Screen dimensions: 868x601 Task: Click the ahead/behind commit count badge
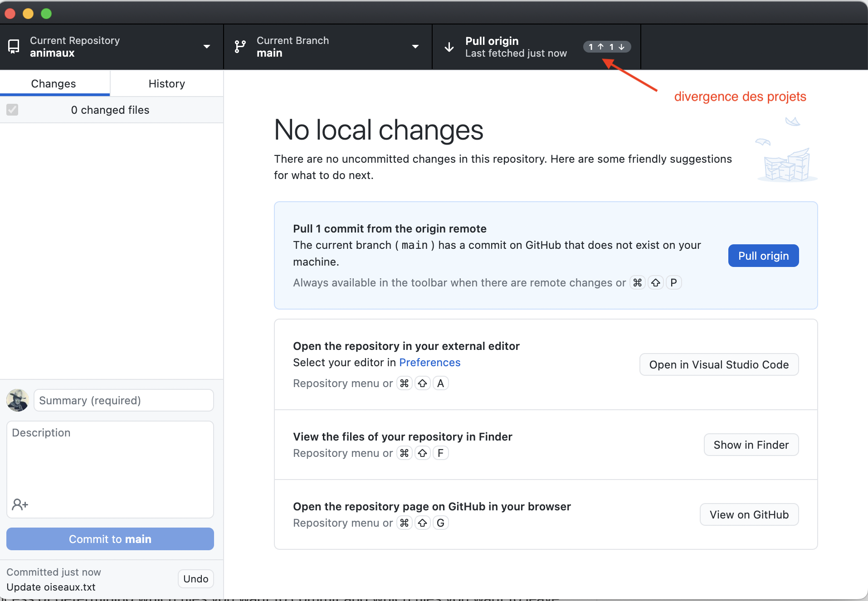[606, 47]
